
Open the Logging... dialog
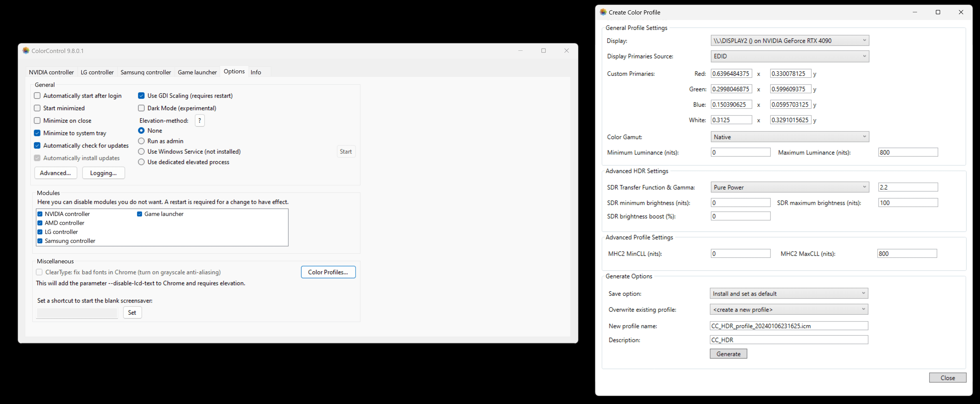(x=103, y=173)
